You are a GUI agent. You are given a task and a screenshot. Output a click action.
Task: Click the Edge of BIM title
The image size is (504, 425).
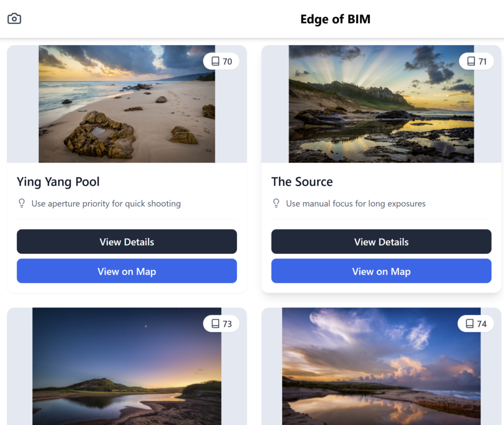(x=335, y=19)
